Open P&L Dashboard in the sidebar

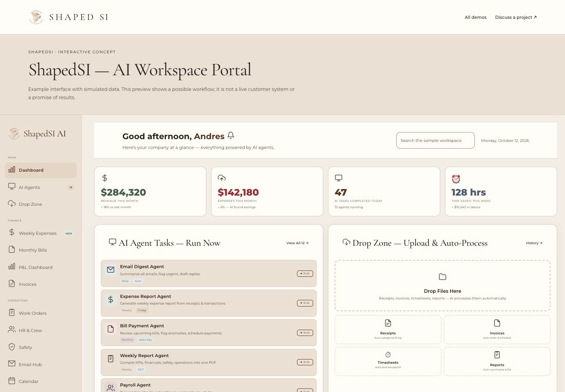click(41, 267)
